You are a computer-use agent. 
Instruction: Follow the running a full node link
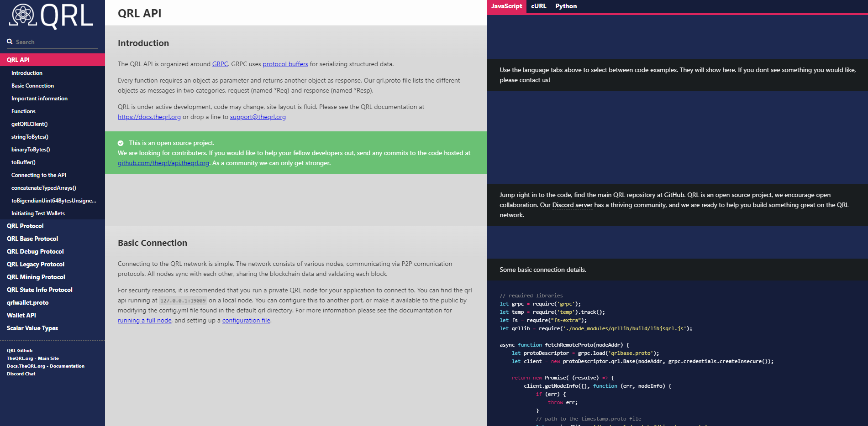point(145,321)
